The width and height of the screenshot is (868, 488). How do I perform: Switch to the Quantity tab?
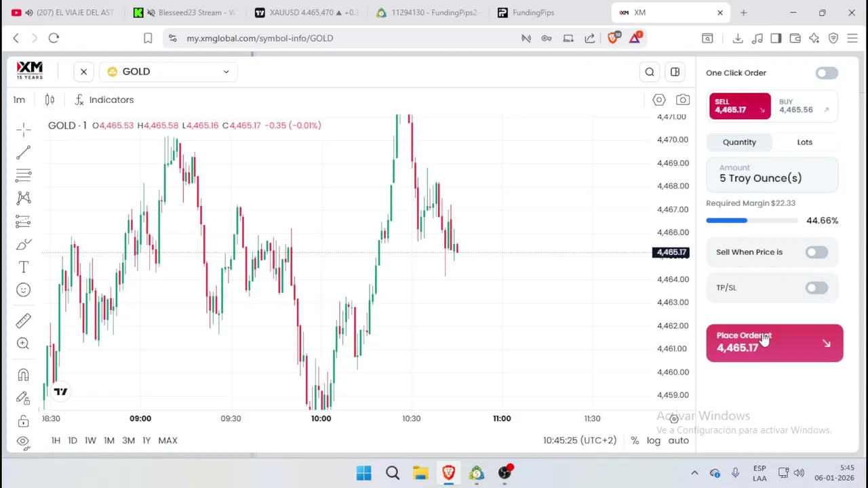739,142
